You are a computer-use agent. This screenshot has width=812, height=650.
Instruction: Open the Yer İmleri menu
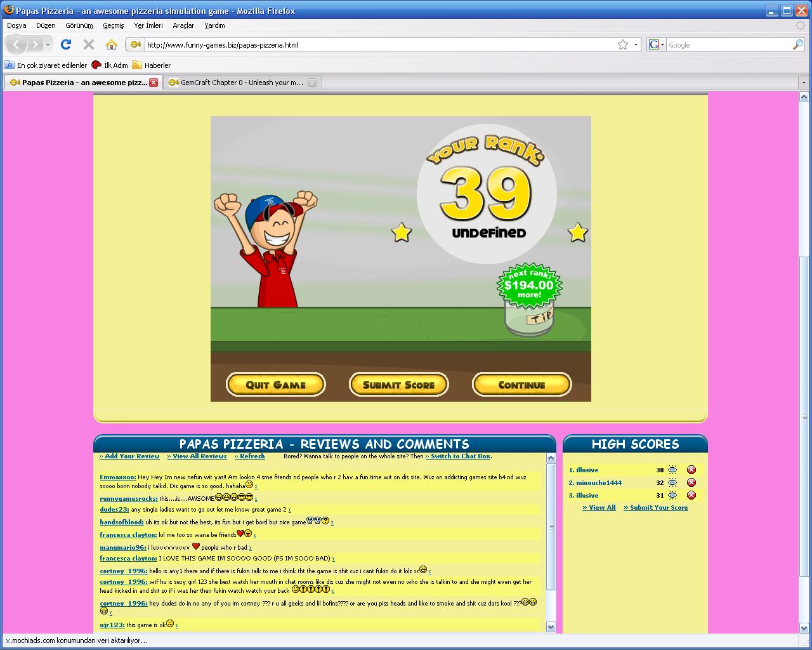click(x=148, y=25)
